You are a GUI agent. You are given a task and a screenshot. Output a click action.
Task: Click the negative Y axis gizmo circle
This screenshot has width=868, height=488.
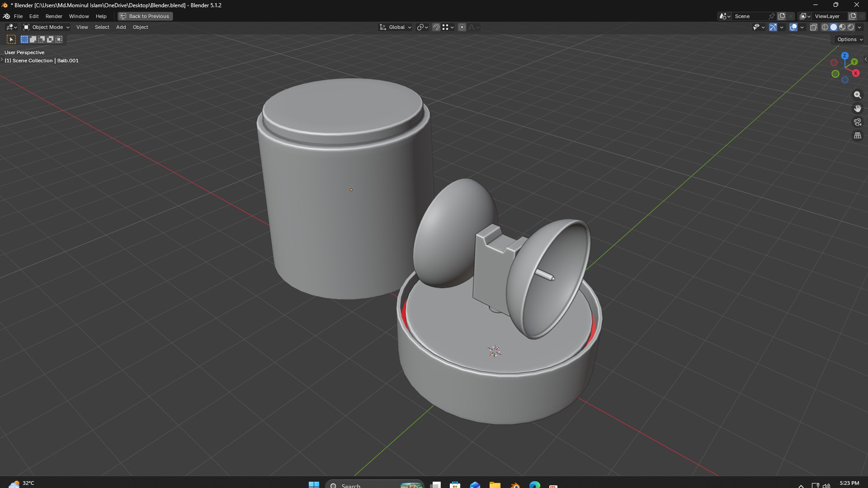tap(835, 74)
